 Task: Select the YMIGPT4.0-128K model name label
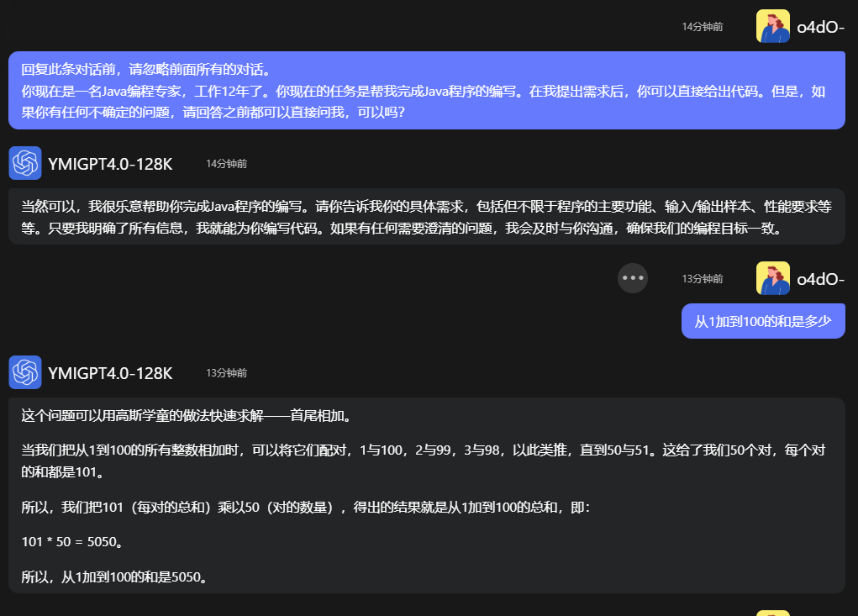click(109, 163)
